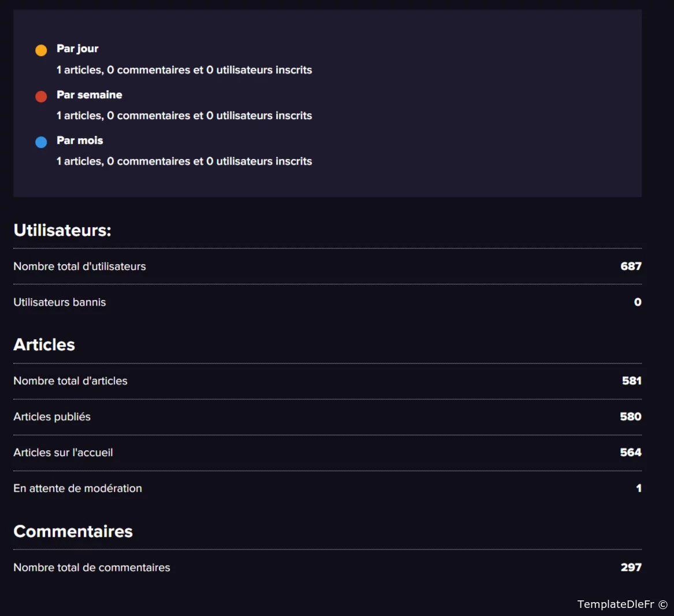Click the TemplateDleFr copyright text
The width and height of the screenshot is (674, 616).
[x=622, y=604]
